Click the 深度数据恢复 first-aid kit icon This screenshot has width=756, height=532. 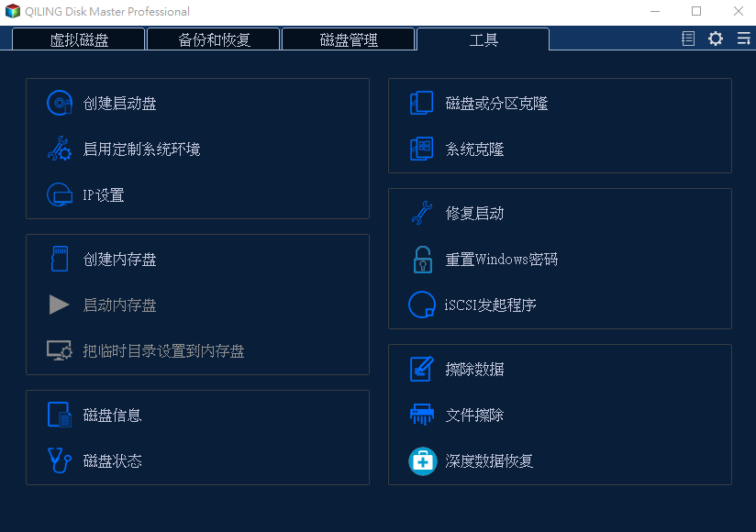point(422,461)
